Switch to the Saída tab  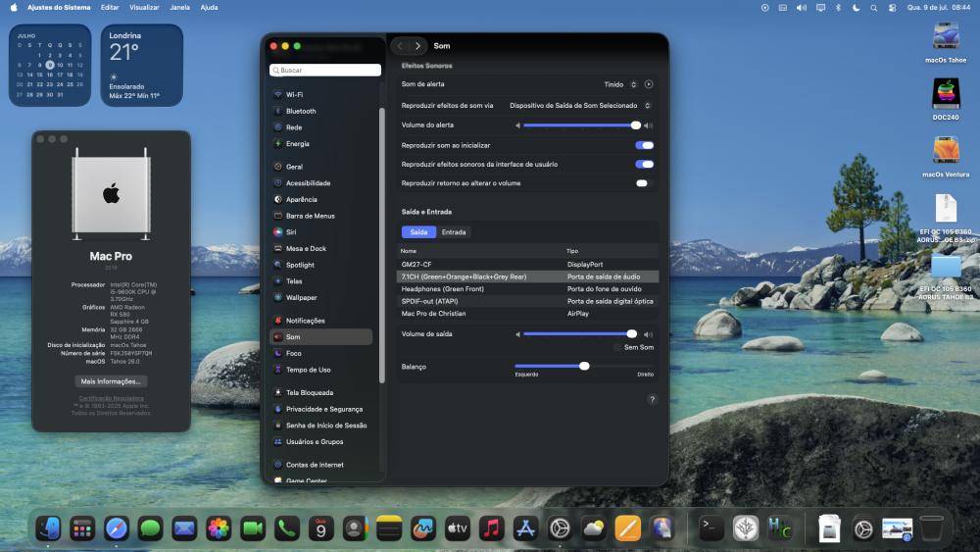click(x=418, y=232)
